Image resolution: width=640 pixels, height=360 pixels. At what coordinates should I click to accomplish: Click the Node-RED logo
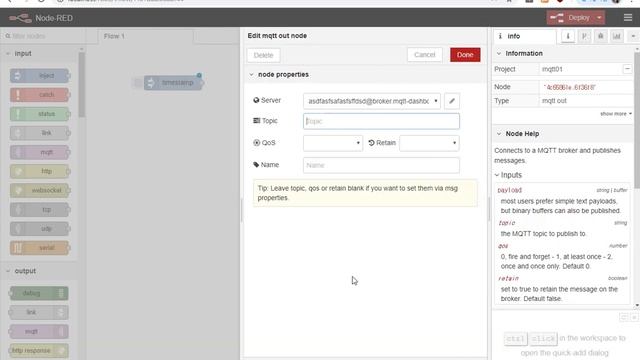pos(40,18)
